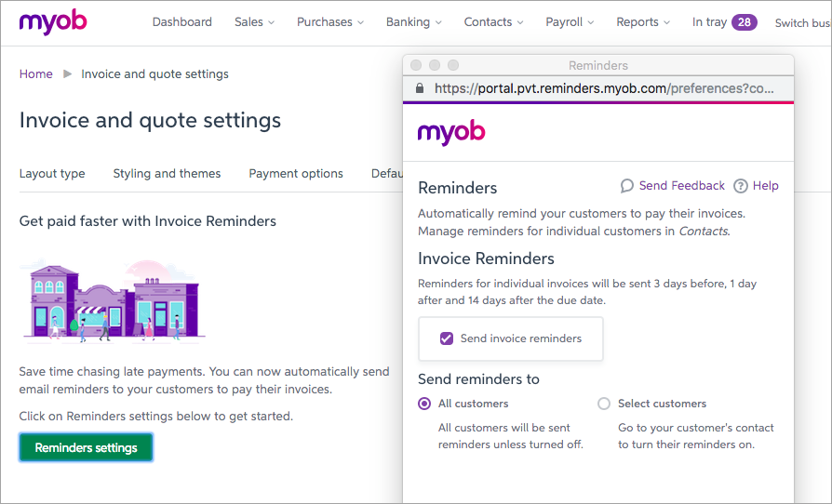832x504 pixels.
Task: Click the MYOB logo in Reminders window
Action: pos(451,132)
